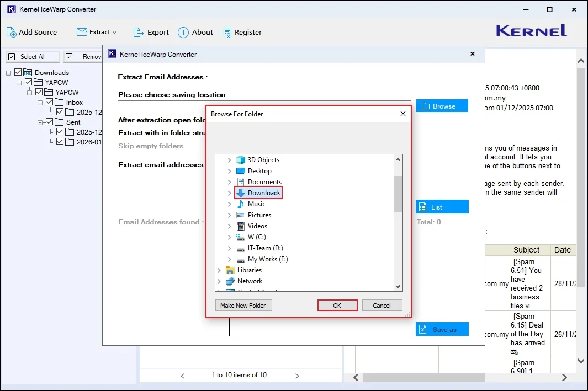Image resolution: width=588 pixels, height=391 pixels.
Task: Click the saving location path field
Action: click(x=161, y=106)
